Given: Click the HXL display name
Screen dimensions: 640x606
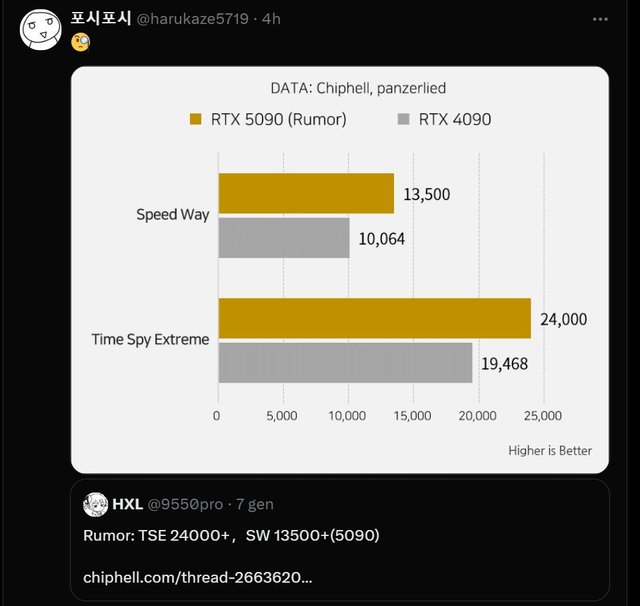Looking at the screenshot, I should coord(127,504).
